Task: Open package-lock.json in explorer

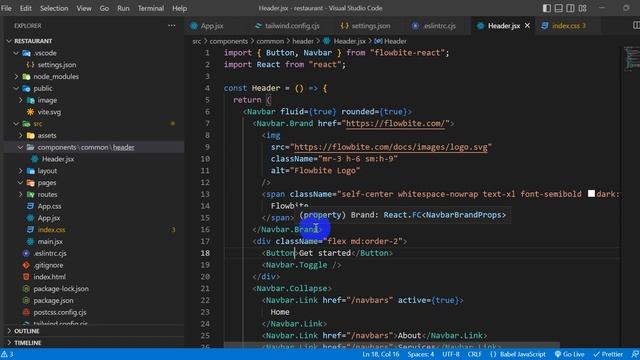Action: (61, 289)
